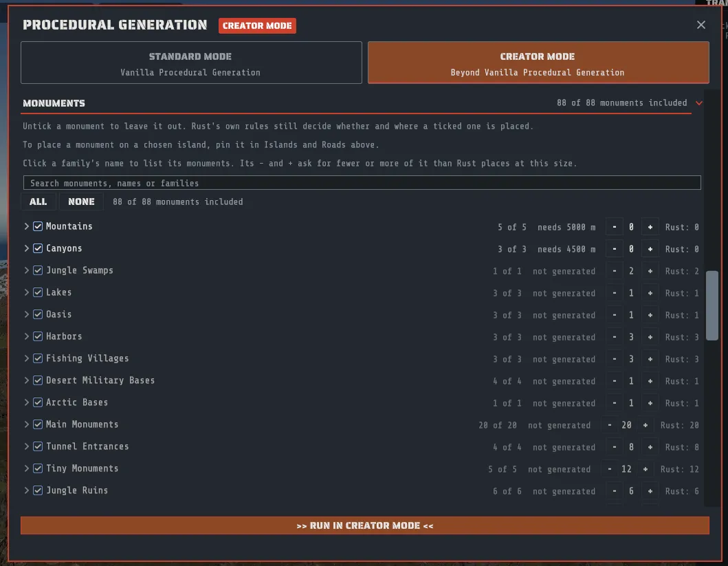
Task: Decrease Tiny Monuments count with minus
Action: click(x=610, y=469)
